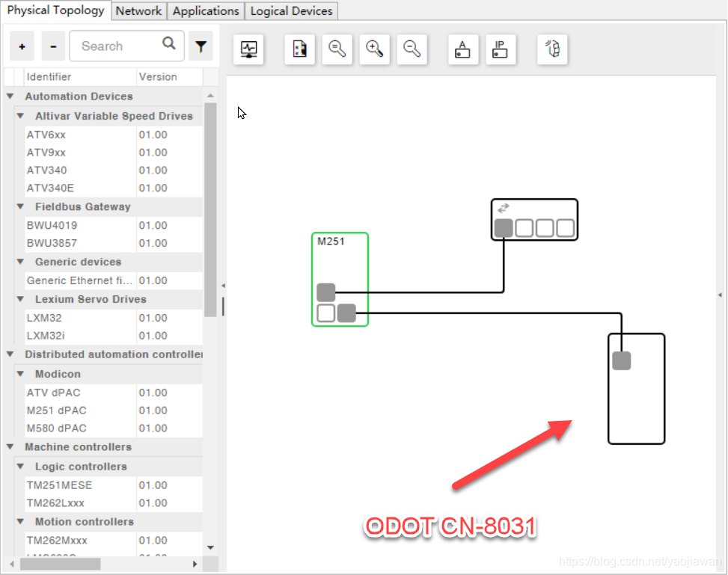Click the device name label 'A' icon
Screen dimensions: 728x575
[x=463, y=49]
